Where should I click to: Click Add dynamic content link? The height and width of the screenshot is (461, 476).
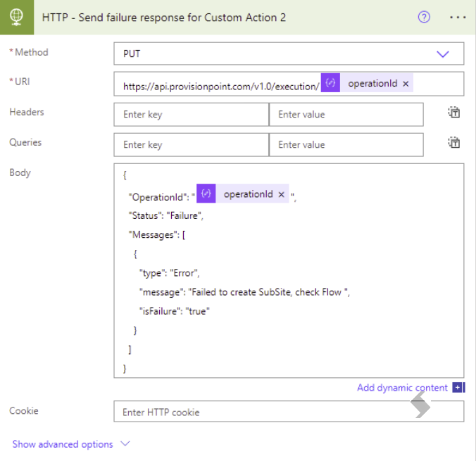(x=402, y=388)
